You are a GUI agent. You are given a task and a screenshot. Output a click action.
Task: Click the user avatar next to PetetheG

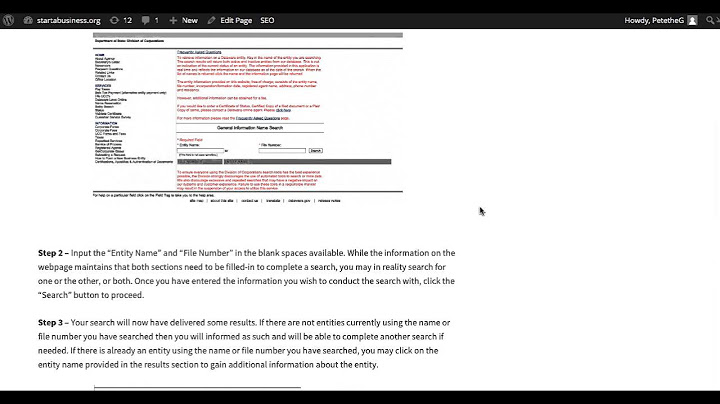tap(693, 20)
